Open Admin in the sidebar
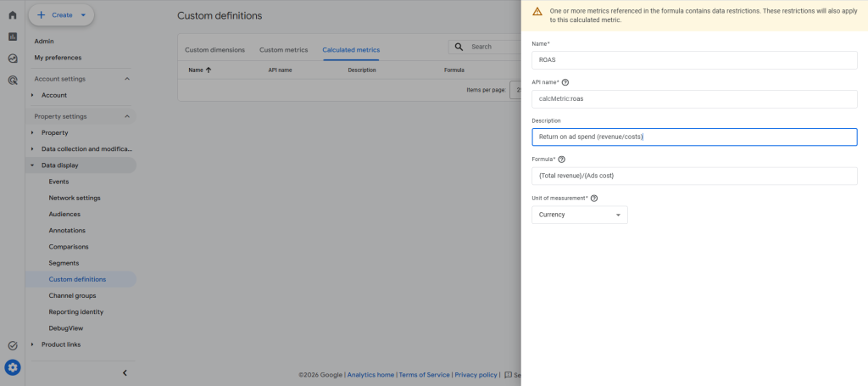The image size is (868, 386). click(44, 42)
